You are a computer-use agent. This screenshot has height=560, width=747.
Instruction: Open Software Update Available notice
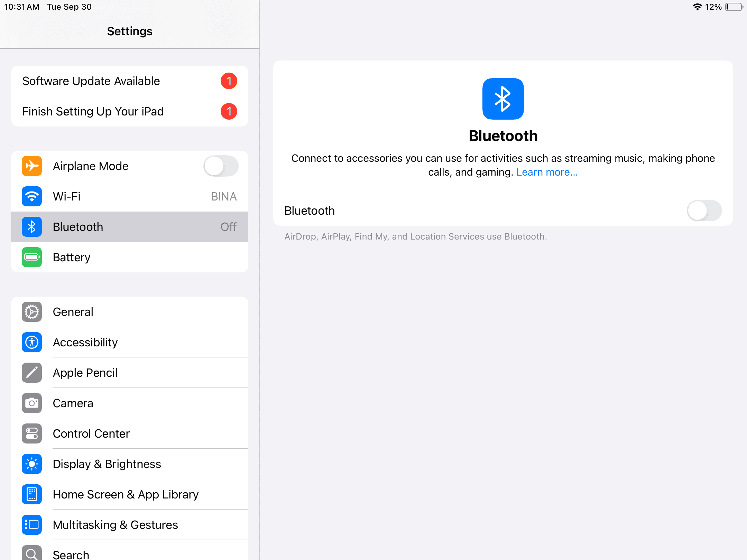coord(129,81)
